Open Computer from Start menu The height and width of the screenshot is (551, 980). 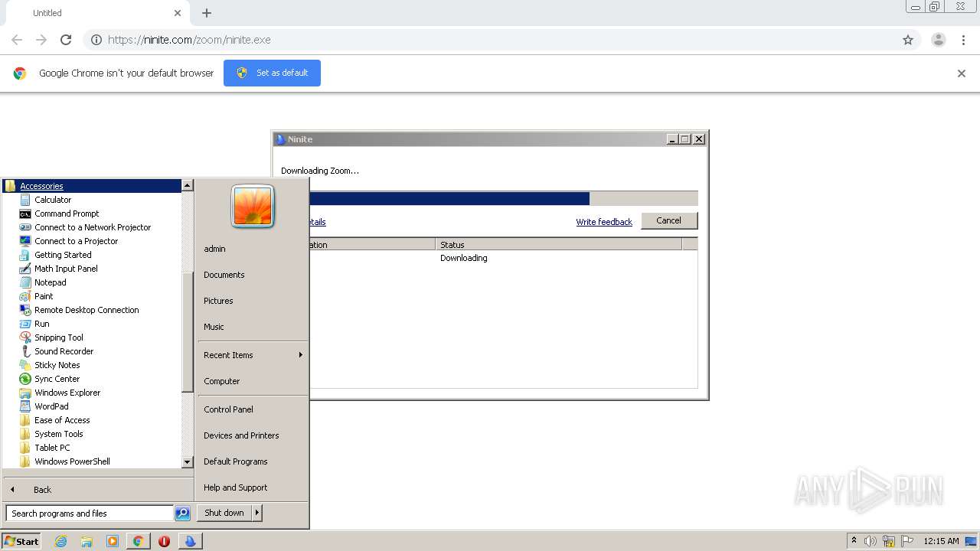(221, 381)
